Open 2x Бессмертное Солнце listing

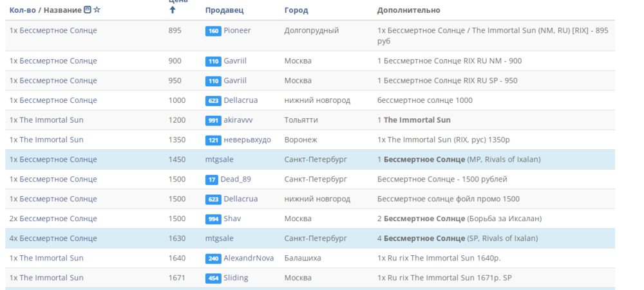coord(53,219)
